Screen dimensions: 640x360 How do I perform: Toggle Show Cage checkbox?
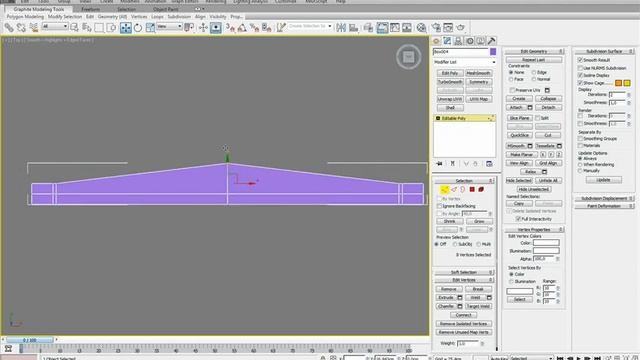click(580, 83)
